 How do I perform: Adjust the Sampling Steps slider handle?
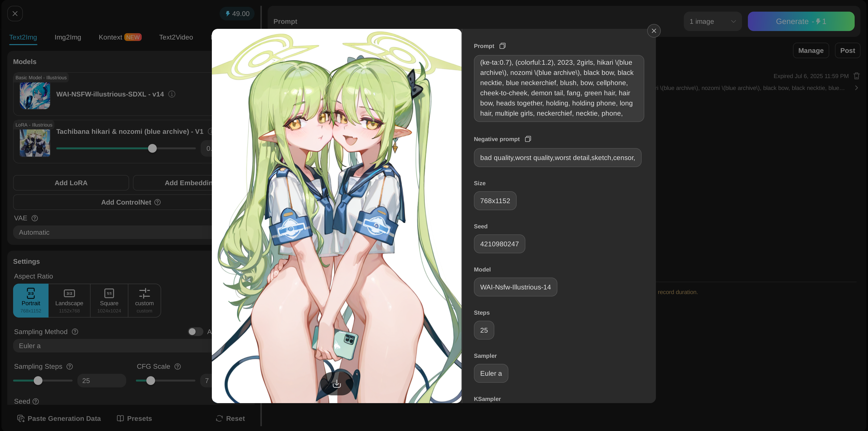(x=38, y=381)
